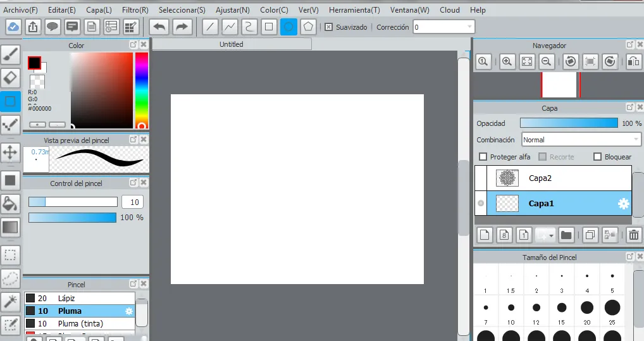Toggle the Recorte checkbox
This screenshot has height=341, width=644.
tap(543, 156)
